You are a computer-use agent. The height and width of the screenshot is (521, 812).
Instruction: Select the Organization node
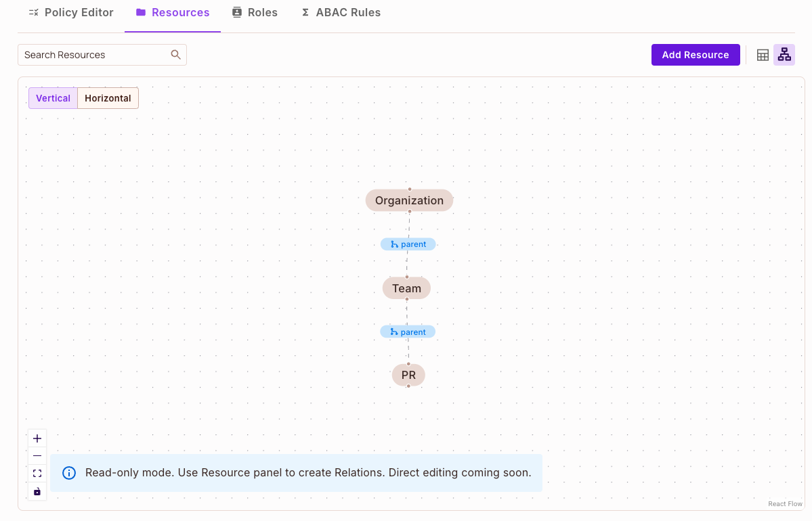coord(409,200)
